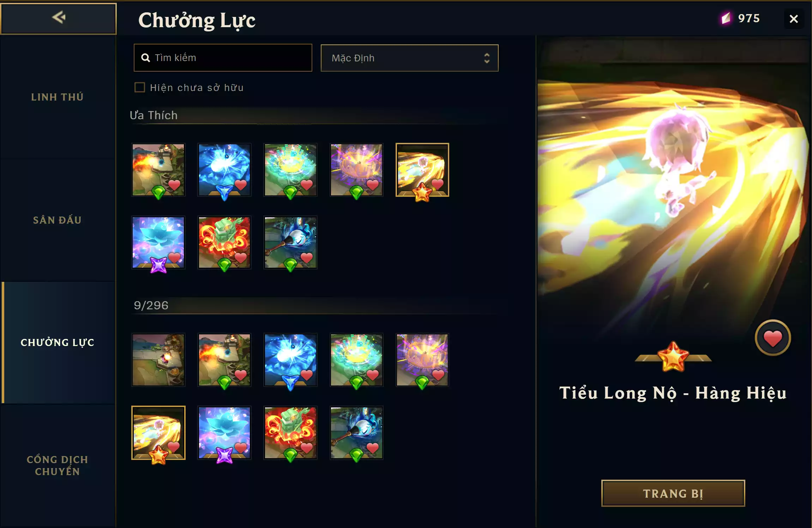Select red dragon boom in bottom collection row
Viewport: 812px width, 528px height.
point(290,433)
